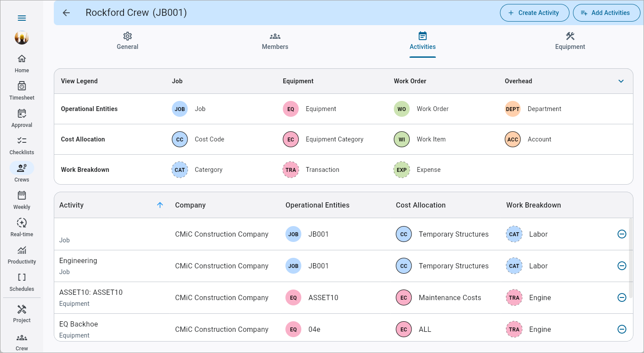Remove the ASSET10 activity row
The height and width of the screenshot is (353, 644).
point(622,297)
